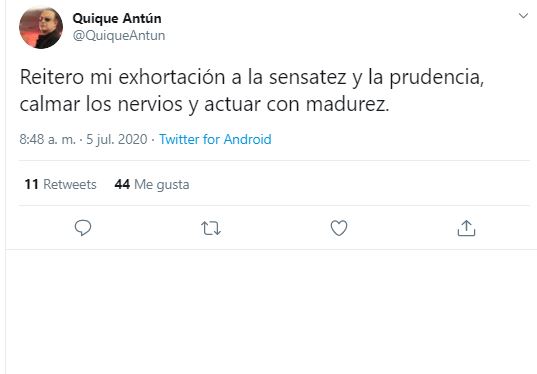Click the word 'prudencia' in the tweet
This screenshot has height=374, width=537.
pyautogui.click(x=436, y=78)
